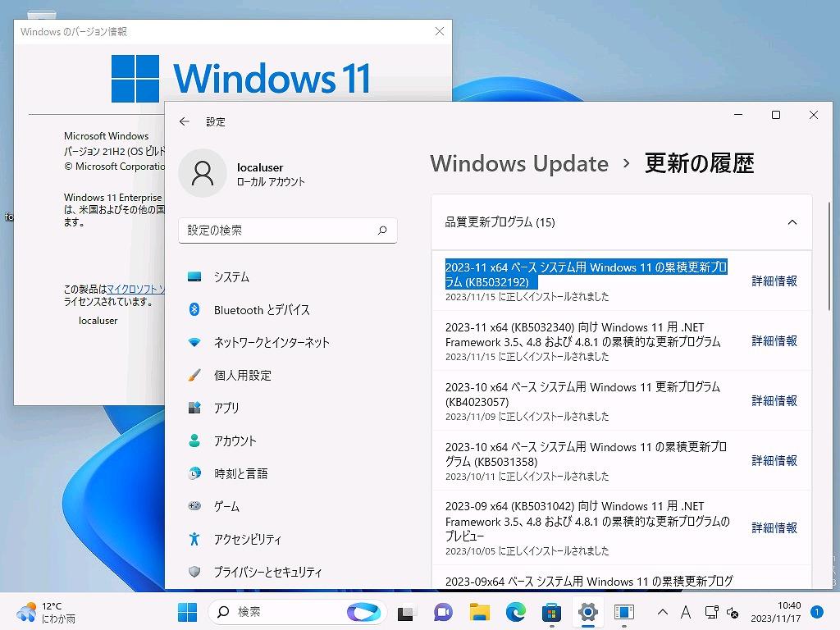Open 詳細情報 link for KB5032340 update
This screenshot has width=840, height=630.
774,340
